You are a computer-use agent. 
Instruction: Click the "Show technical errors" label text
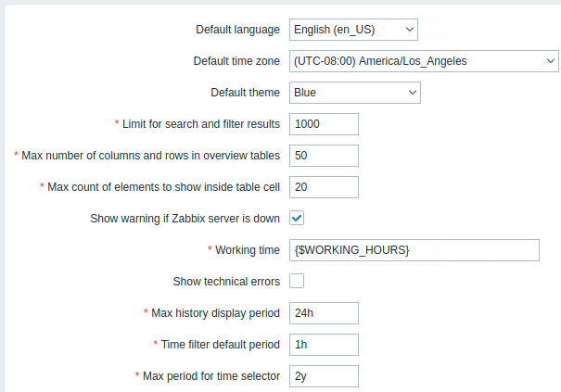tap(226, 282)
